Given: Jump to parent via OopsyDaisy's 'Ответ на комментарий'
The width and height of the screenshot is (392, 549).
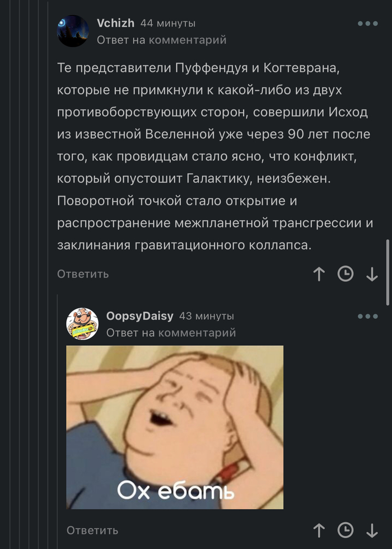Looking at the screenshot, I should click(x=171, y=333).
